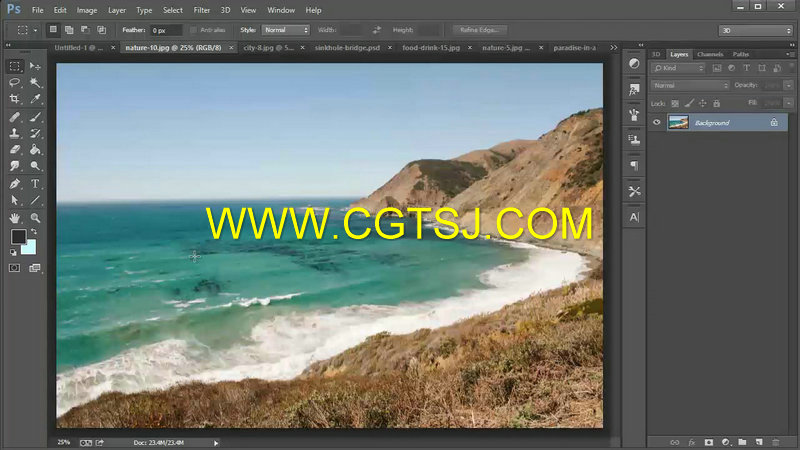Select the Path Selection tool
This screenshot has height=450, width=800.
[x=15, y=201]
